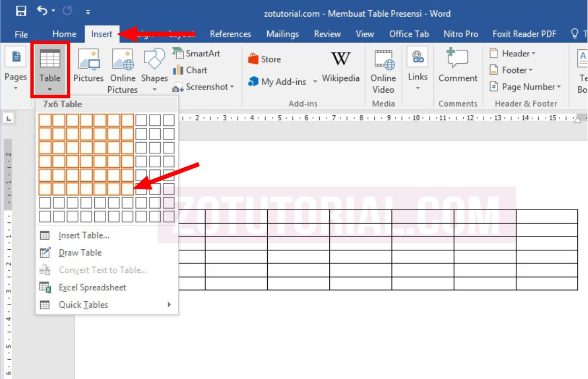Image resolution: width=588 pixels, height=379 pixels.
Task: Click the My Add-ins icon
Action: [253, 81]
